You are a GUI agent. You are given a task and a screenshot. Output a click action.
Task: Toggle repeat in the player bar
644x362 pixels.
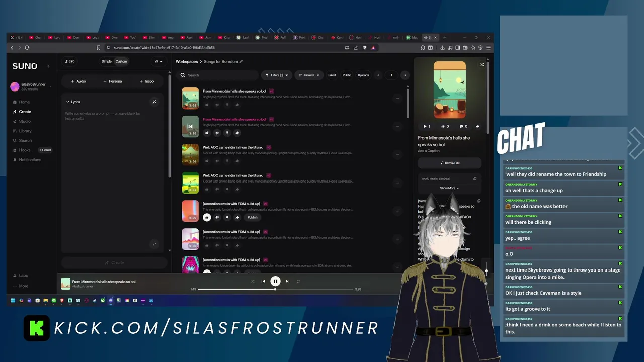pyautogui.click(x=298, y=281)
